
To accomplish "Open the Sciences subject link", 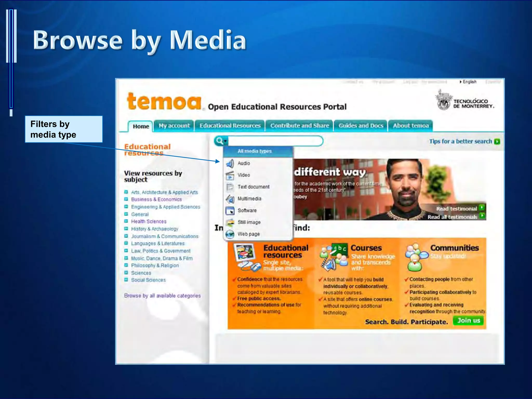I will coord(141,273).
